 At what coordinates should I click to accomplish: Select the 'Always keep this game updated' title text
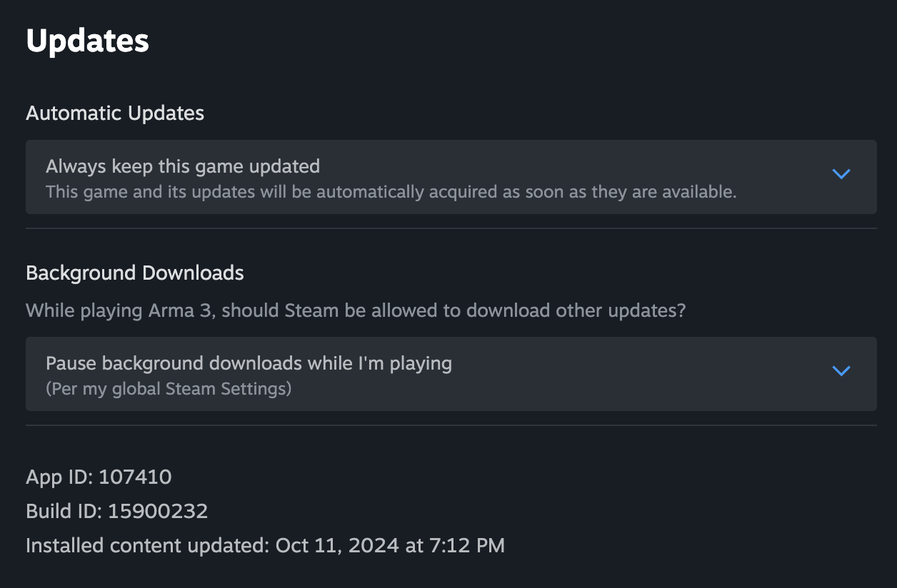[183, 167]
